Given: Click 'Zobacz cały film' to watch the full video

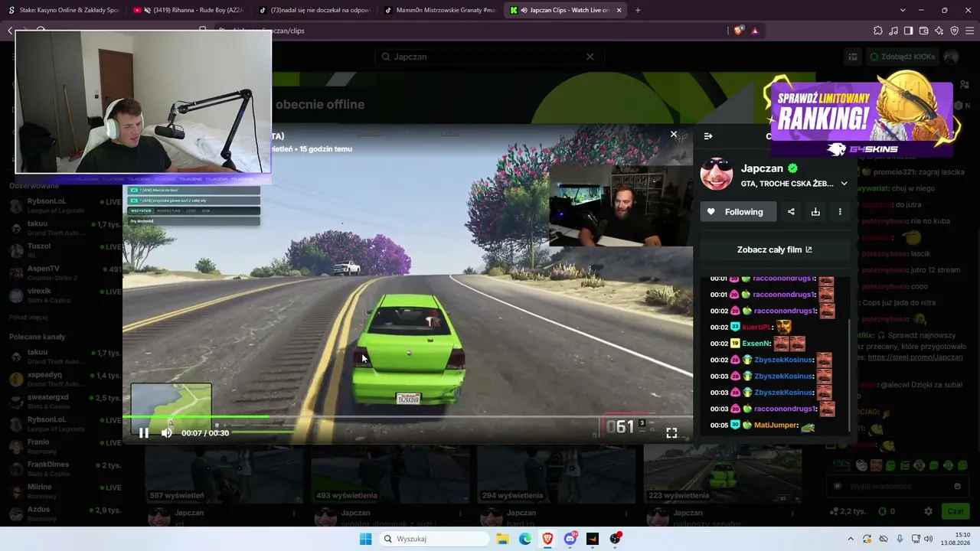Looking at the screenshot, I should coord(775,249).
